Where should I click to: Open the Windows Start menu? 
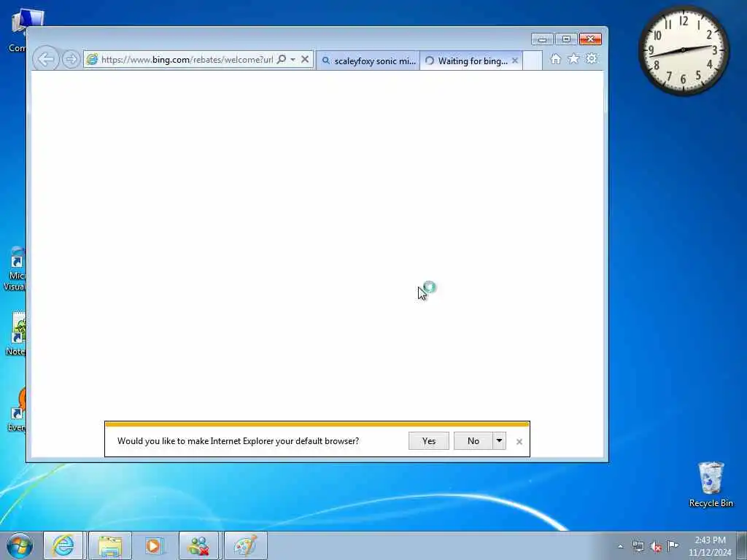point(20,545)
